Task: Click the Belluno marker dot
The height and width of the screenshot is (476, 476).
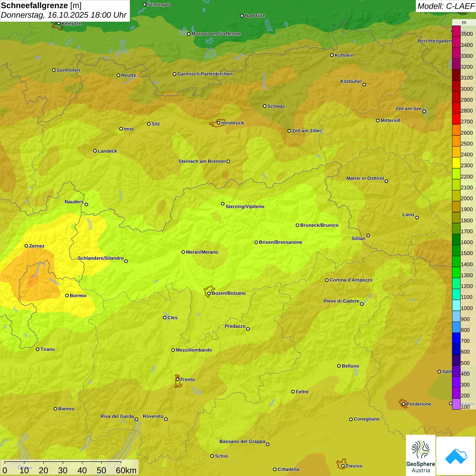Action: tap(339, 366)
